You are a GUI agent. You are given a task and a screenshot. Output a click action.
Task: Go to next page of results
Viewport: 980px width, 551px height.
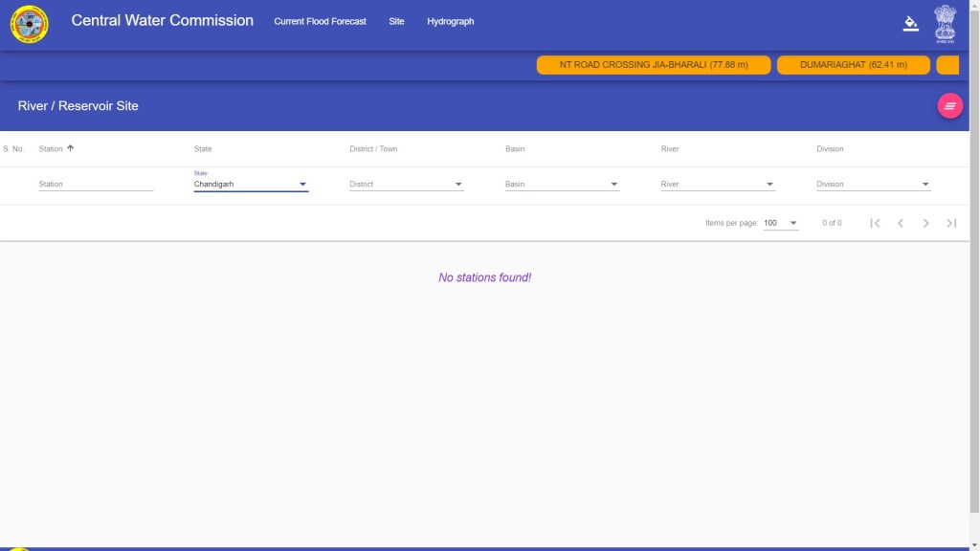coord(925,223)
